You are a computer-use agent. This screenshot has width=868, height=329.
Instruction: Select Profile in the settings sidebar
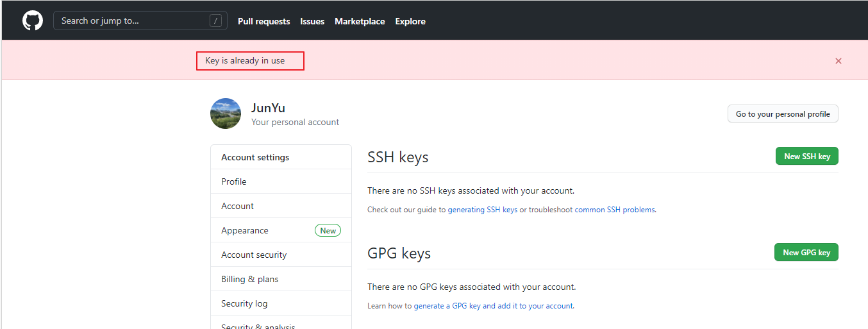coord(234,181)
